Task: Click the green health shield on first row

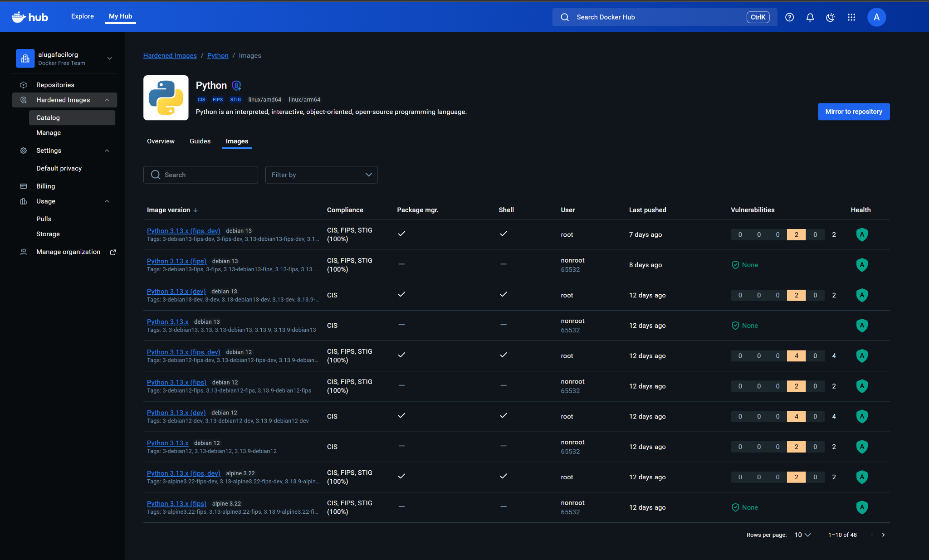Action: coord(861,234)
